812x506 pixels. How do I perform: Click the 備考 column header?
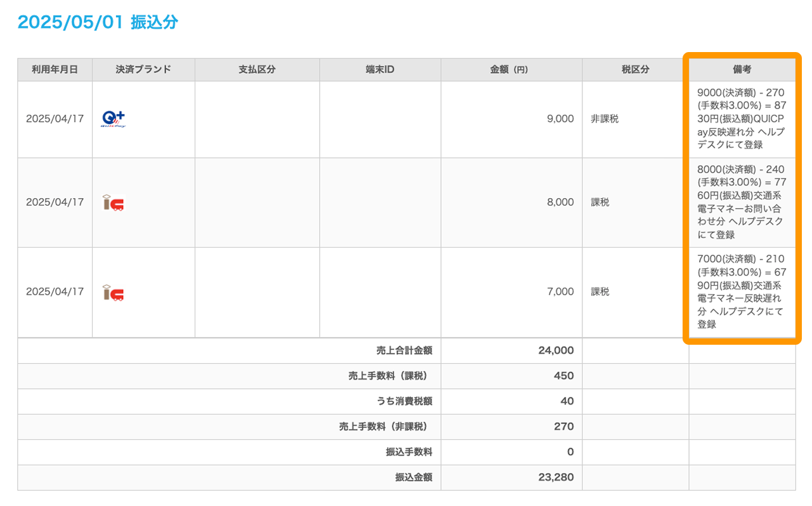[742, 70]
